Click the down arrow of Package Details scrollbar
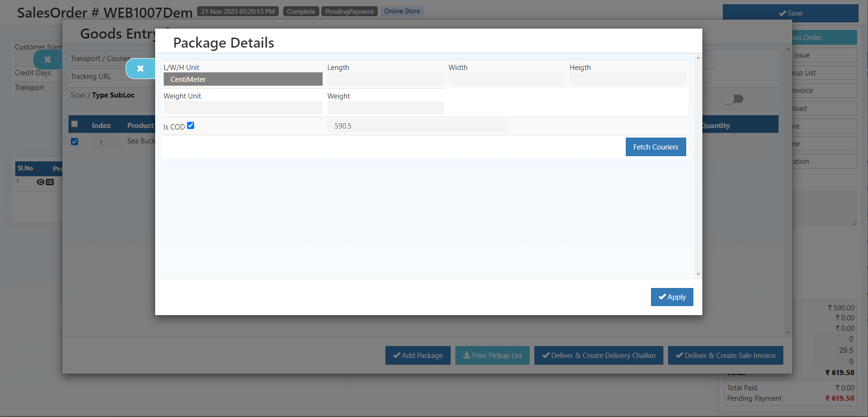 tap(698, 274)
